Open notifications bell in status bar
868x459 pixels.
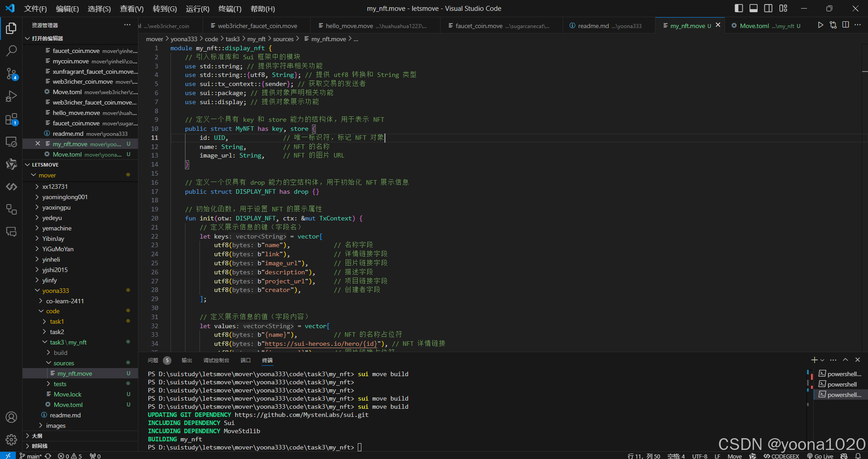pyautogui.click(x=858, y=456)
